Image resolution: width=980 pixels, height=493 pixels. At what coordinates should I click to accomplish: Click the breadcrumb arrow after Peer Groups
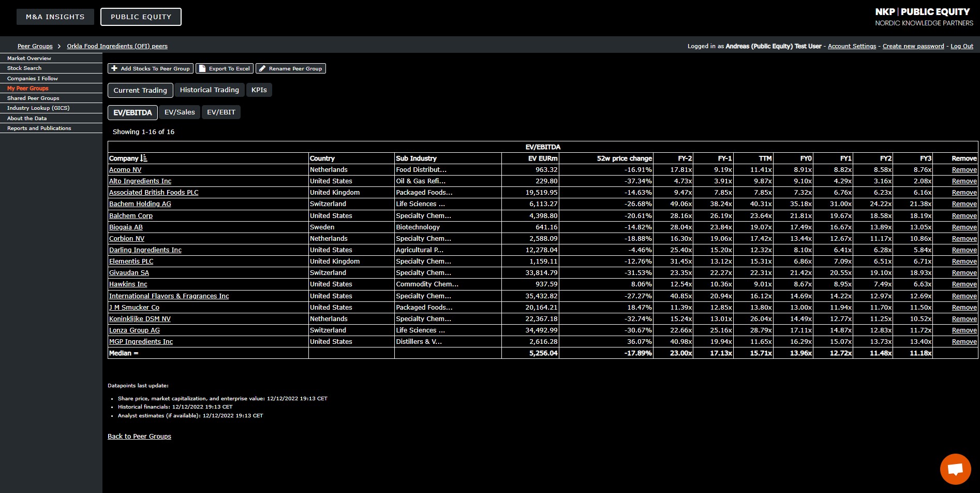pos(60,46)
